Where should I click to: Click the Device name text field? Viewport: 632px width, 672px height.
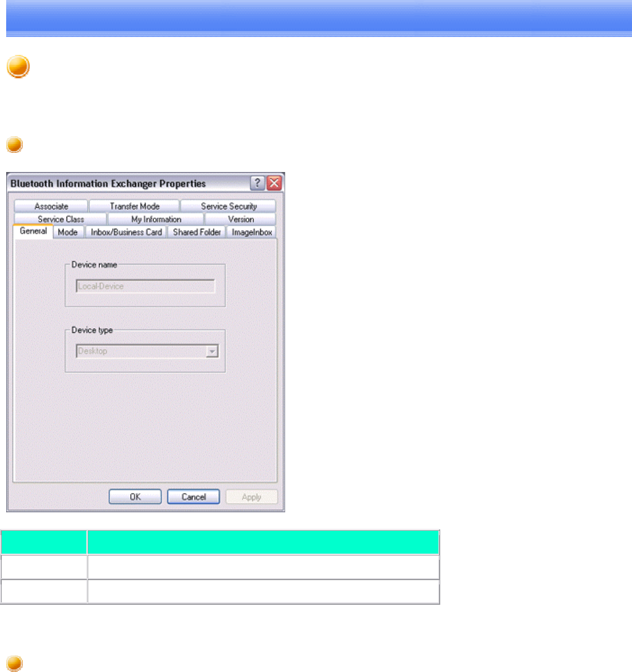pos(146,286)
